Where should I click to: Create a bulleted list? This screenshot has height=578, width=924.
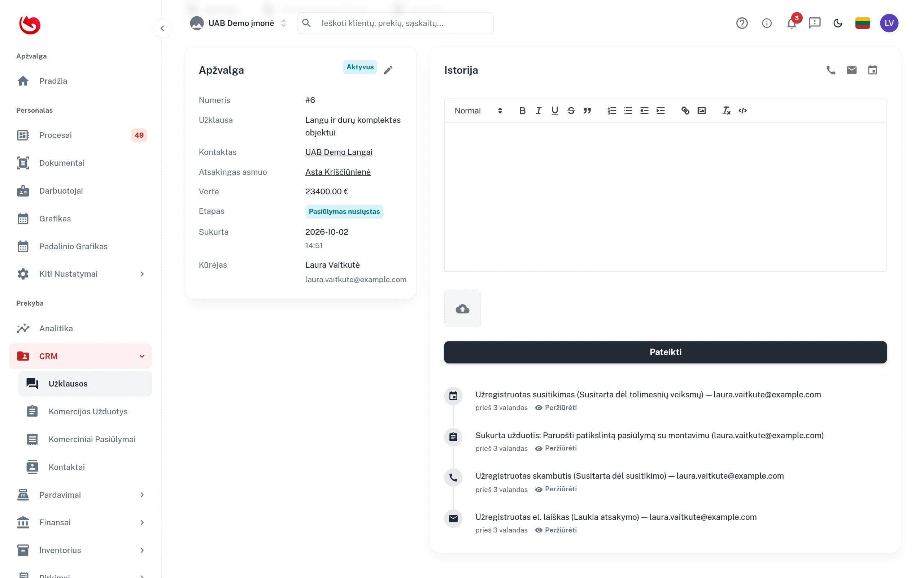pos(628,111)
